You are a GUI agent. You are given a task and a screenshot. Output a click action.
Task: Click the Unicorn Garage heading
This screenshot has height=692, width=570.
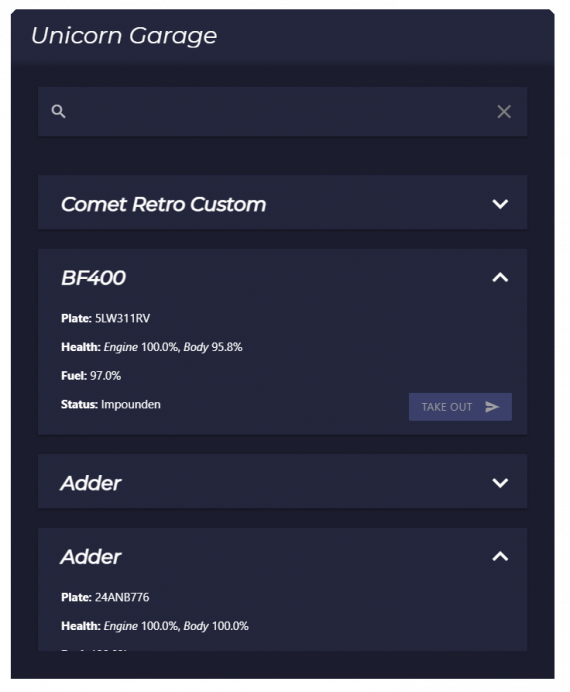click(124, 36)
